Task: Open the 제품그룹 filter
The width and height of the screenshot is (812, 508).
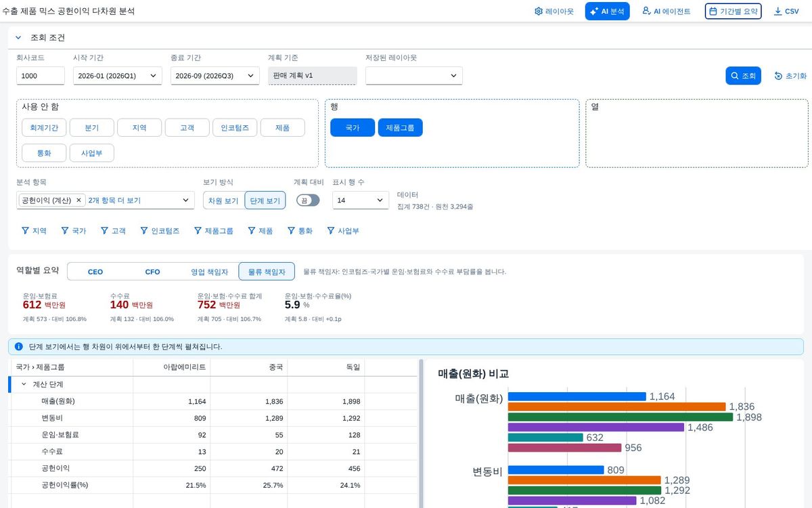Action: (x=214, y=231)
